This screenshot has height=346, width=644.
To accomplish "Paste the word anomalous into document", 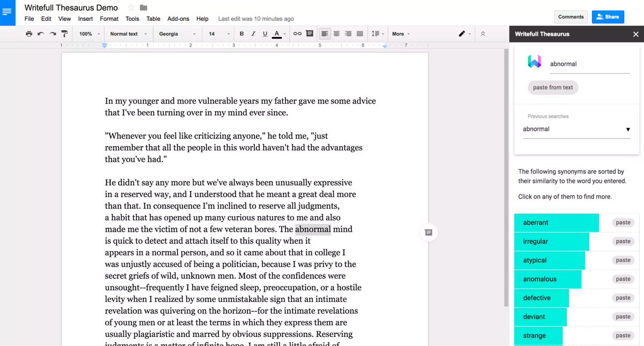I will click(x=623, y=279).
